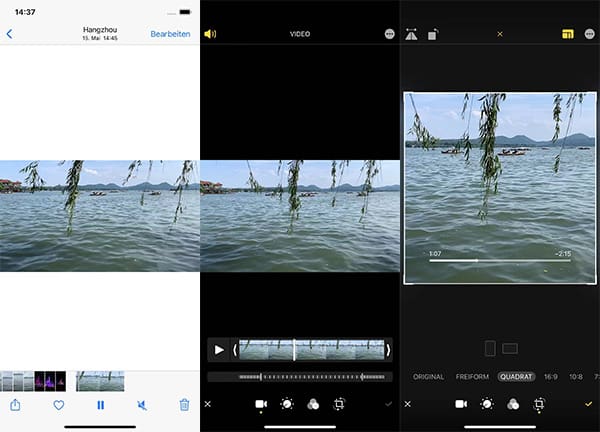Play the video in the trim timeline
Image resolution: width=600 pixels, height=432 pixels.
tap(219, 350)
